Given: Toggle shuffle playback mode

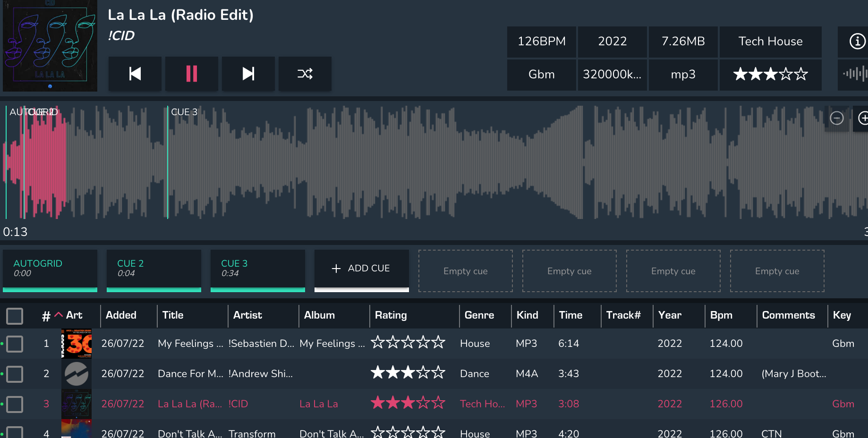Looking at the screenshot, I should pyautogui.click(x=305, y=74).
